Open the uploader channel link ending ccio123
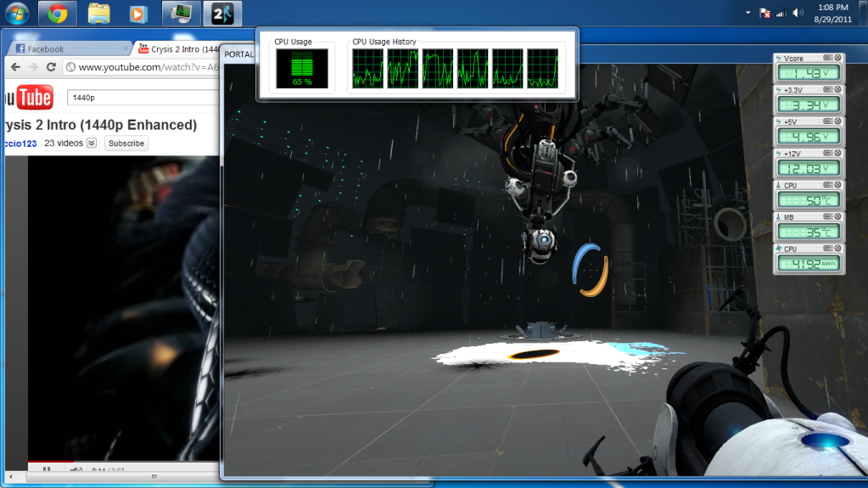The image size is (868, 488). (21, 143)
